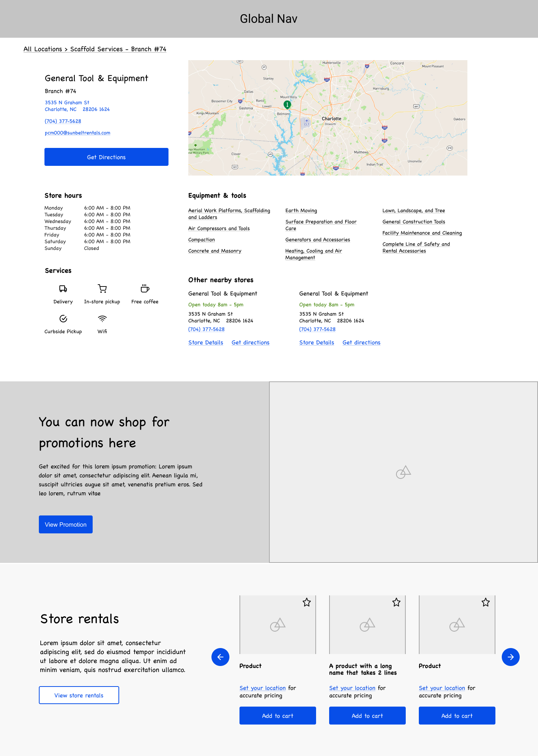Open Facility Maintenance and Cleaning link

click(422, 233)
